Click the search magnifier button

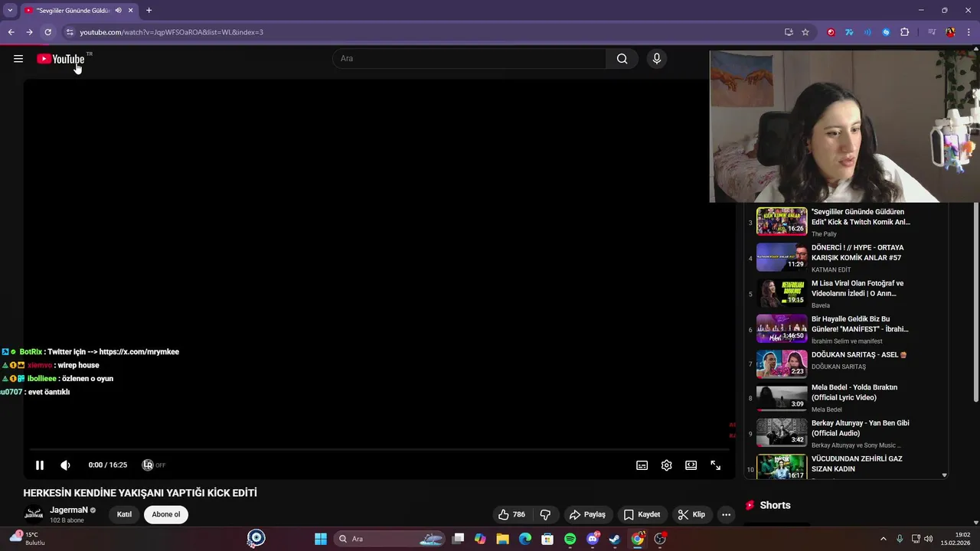(622, 59)
